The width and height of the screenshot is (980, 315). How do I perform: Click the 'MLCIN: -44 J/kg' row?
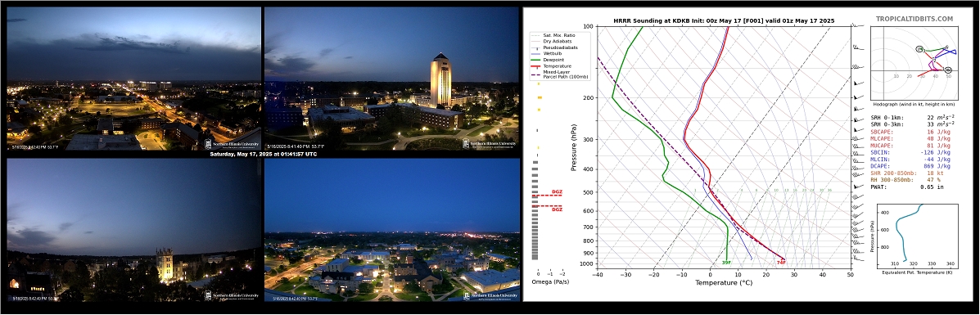[911, 160]
